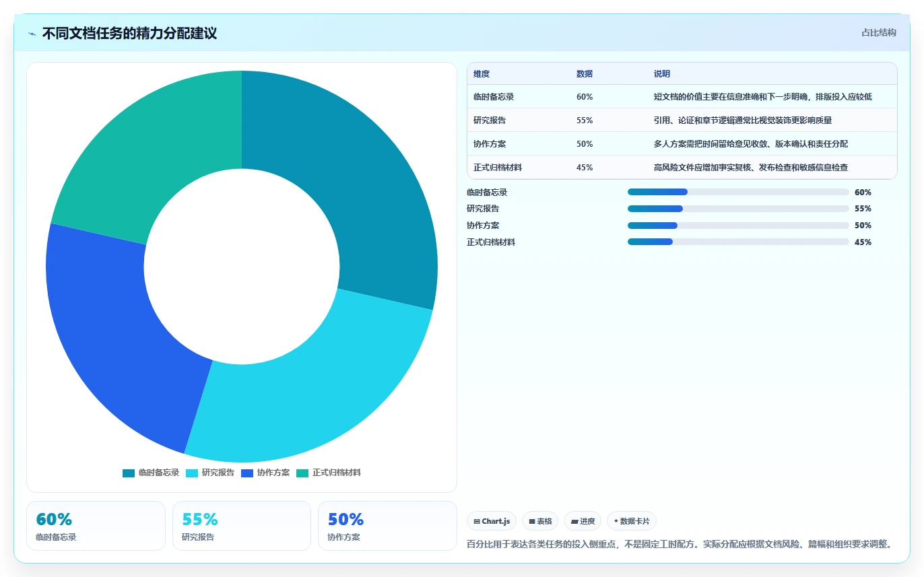Select the 协作方案 table row cell
Viewport: 924px width, 577px height.
[x=490, y=144]
